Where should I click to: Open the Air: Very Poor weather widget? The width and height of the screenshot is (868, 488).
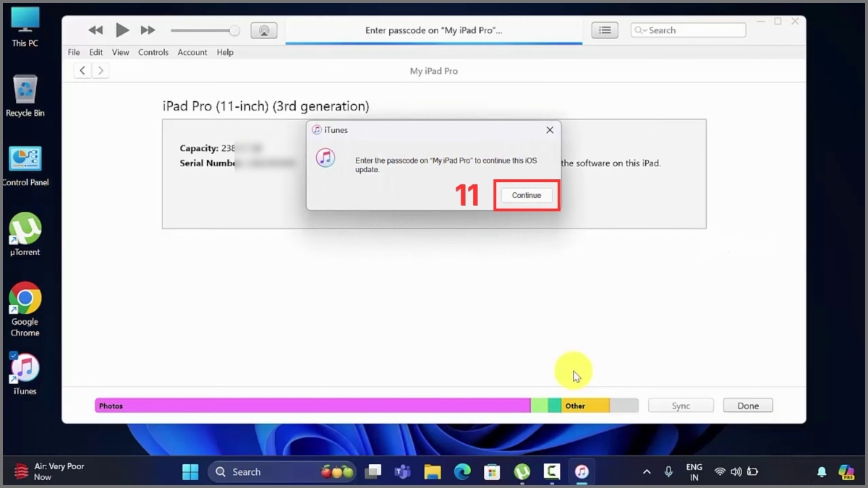(x=49, y=472)
